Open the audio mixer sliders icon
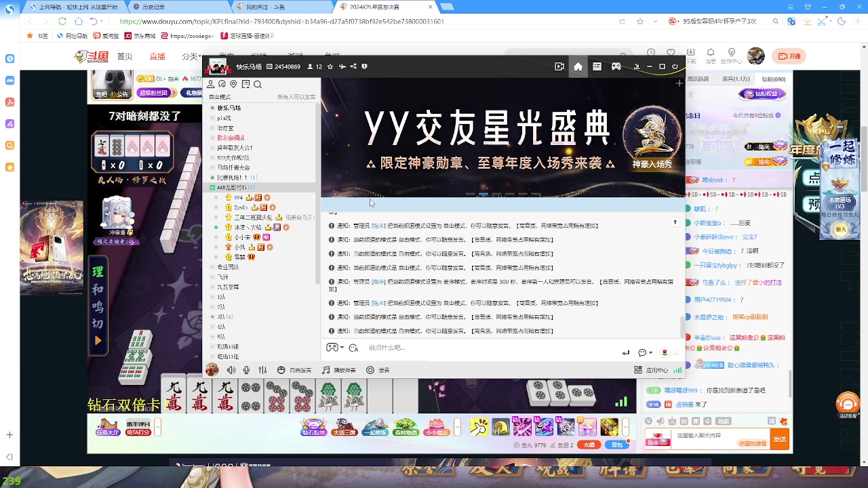 click(x=262, y=370)
